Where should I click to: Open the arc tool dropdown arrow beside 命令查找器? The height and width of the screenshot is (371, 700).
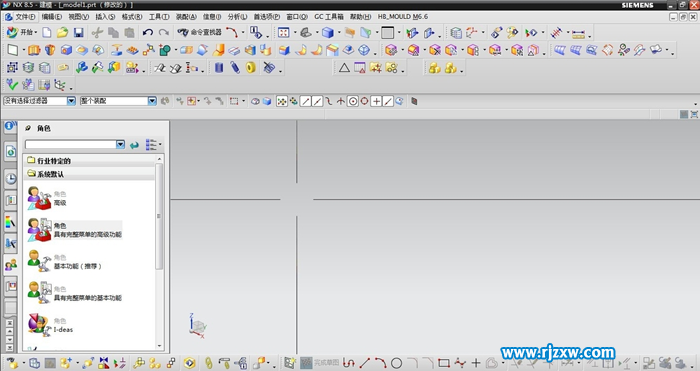point(243,32)
